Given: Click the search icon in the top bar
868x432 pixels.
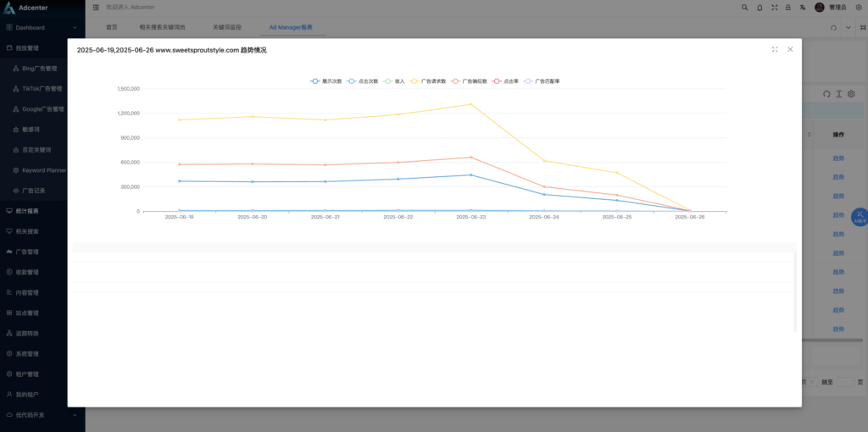Looking at the screenshot, I should pyautogui.click(x=745, y=7).
